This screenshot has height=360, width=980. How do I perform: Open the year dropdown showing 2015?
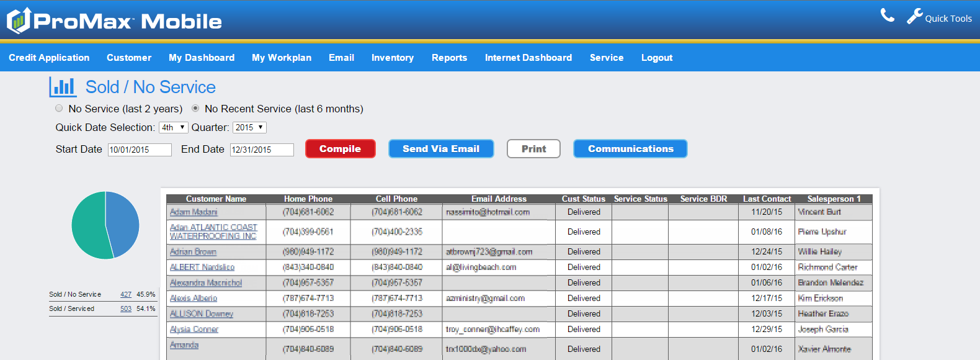[249, 127]
